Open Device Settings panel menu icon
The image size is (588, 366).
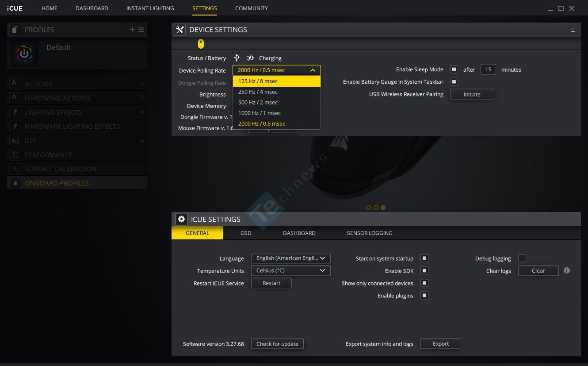tap(573, 30)
